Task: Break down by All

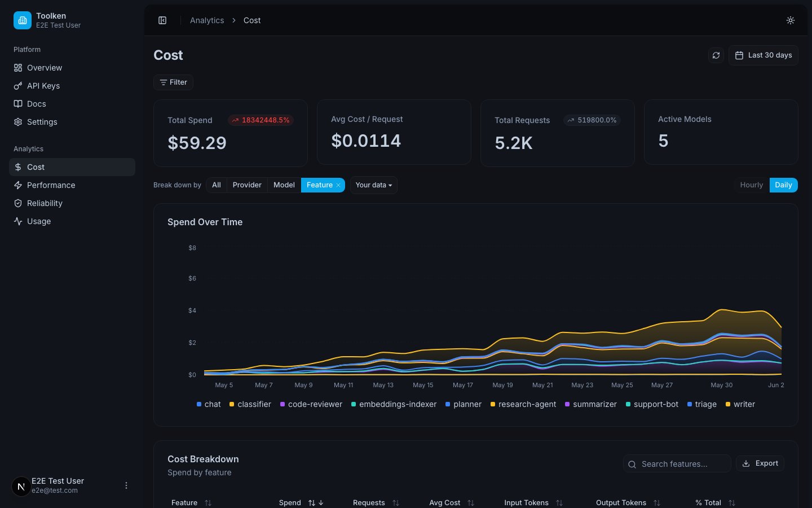Action: point(217,185)
